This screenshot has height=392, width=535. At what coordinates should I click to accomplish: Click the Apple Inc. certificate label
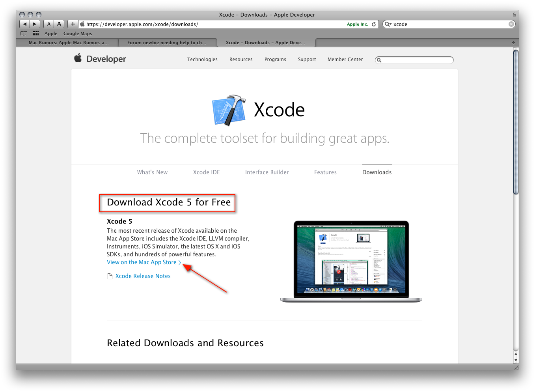357,24
